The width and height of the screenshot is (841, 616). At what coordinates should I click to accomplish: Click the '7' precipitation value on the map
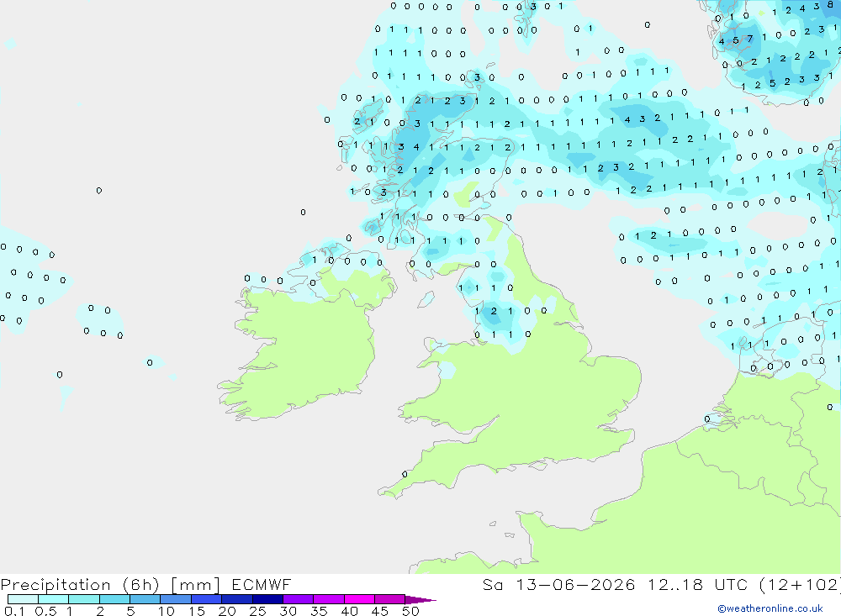(x=750, y=39)
